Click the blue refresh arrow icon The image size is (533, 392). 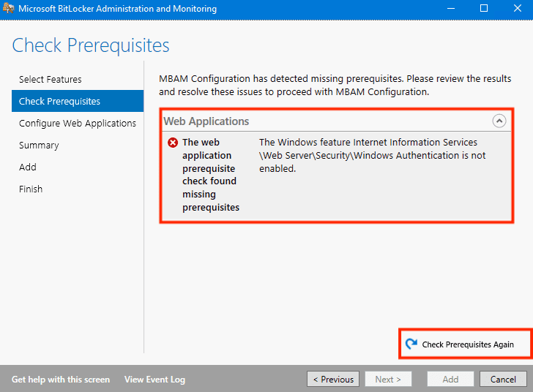tap(411, 344)
